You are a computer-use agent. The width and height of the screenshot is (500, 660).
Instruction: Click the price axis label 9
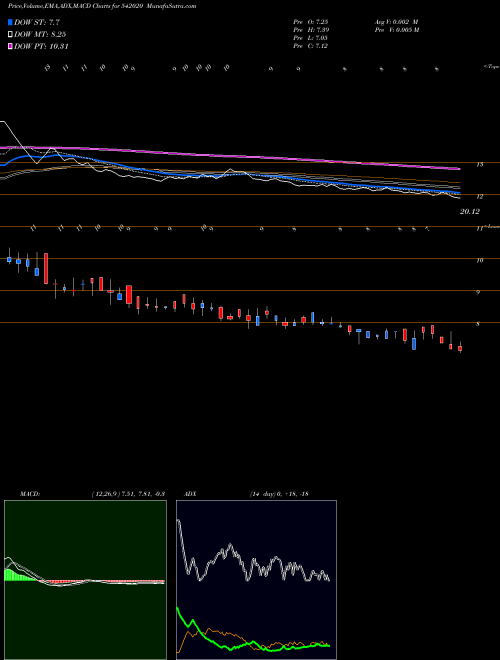click(478, 292)
